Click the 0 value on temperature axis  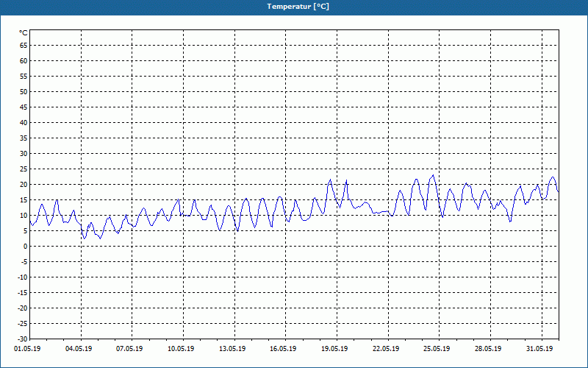26,247
